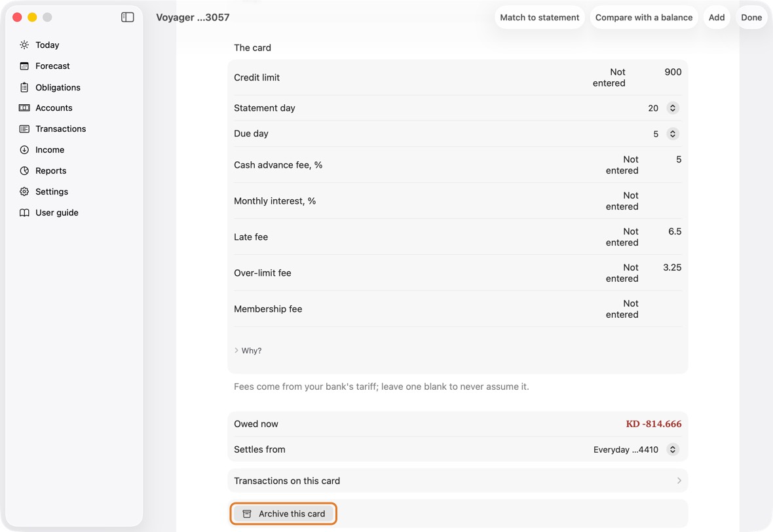This screenshot has width=773, height=532.
Task: Click Match to statement button
Action: (540, 17)
